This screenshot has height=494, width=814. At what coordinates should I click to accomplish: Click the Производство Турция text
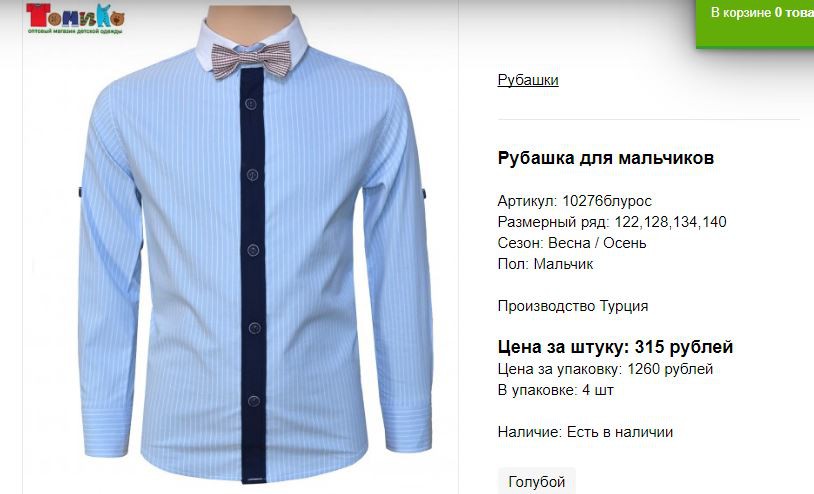pyautogui.click(x=573, y=306)
